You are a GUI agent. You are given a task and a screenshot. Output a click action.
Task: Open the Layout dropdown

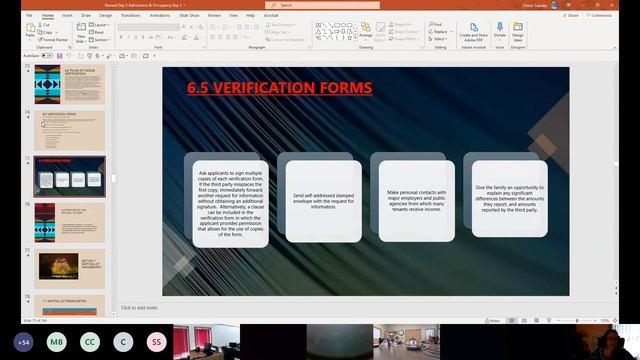[x=99, y=25]
